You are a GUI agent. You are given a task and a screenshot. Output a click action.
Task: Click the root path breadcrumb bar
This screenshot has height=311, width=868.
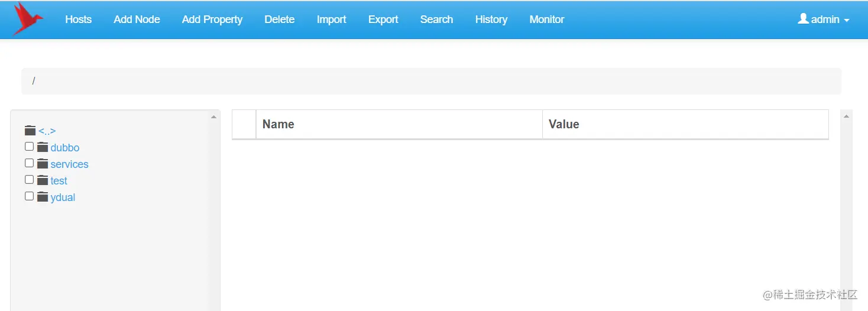click(431, 81)
